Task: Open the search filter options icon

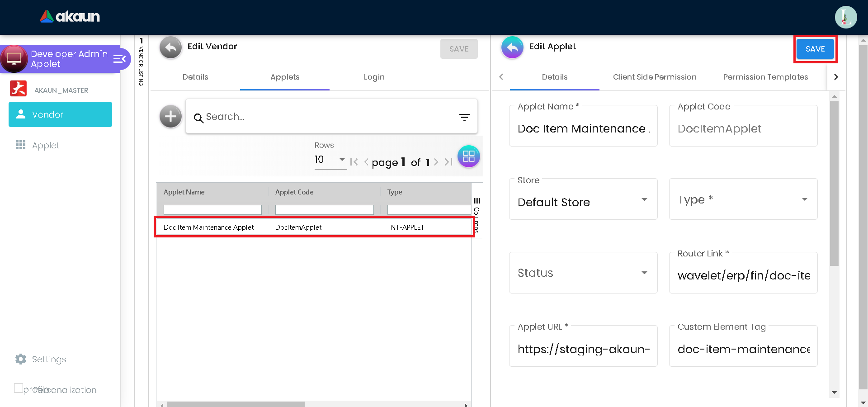Action: click(464, 117)
